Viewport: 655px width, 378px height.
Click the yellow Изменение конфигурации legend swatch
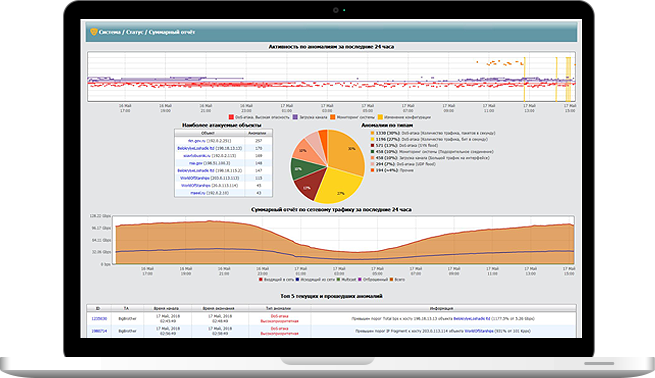[x=380, y=117]
